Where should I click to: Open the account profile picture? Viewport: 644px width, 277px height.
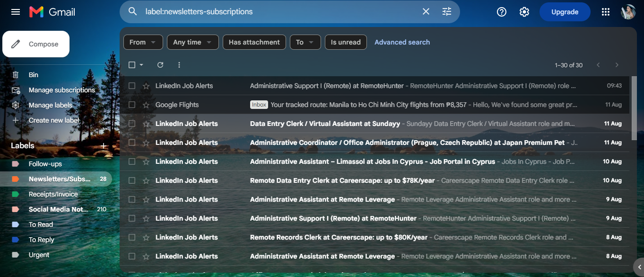628,12
